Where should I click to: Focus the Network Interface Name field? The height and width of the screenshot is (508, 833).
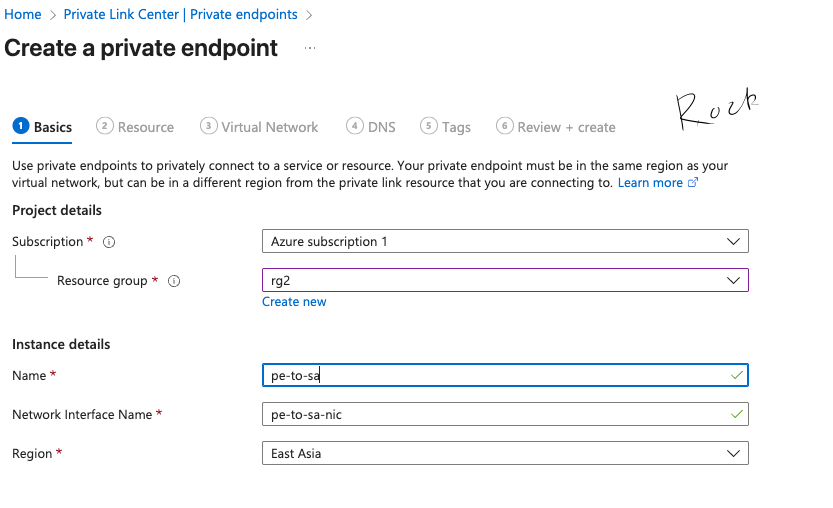coord(495,414)
